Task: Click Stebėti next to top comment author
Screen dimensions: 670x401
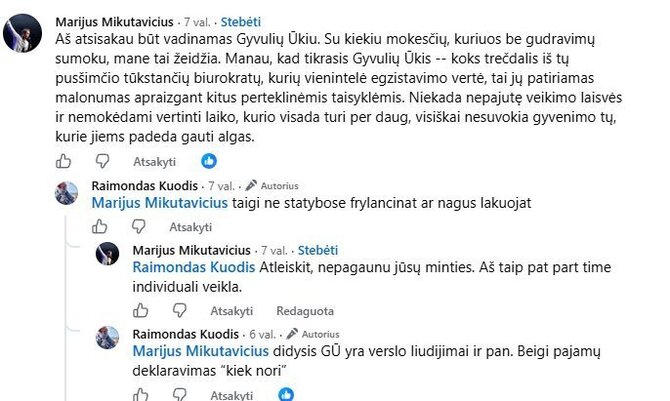Action: tap(241, 22)
